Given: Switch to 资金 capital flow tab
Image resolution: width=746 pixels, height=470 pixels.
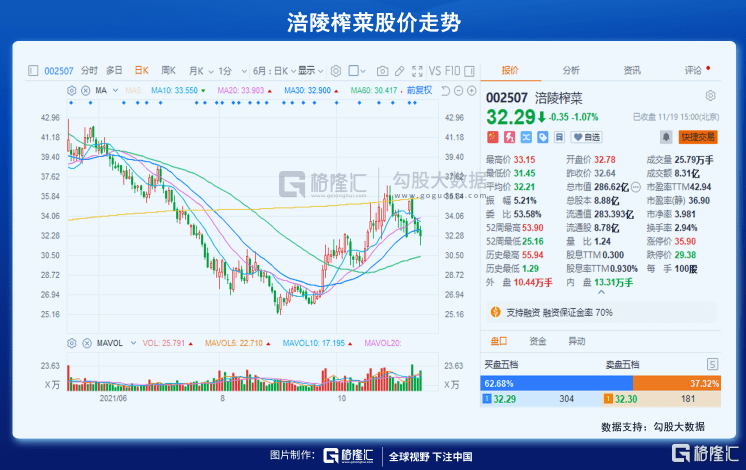Looking at the screenshot, I should (x=538, y=341).
